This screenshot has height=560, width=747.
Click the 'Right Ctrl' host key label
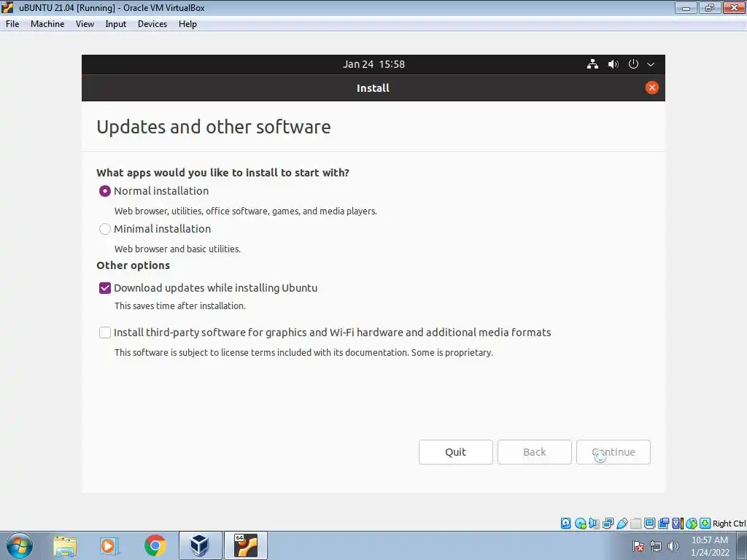click(729, 524)
